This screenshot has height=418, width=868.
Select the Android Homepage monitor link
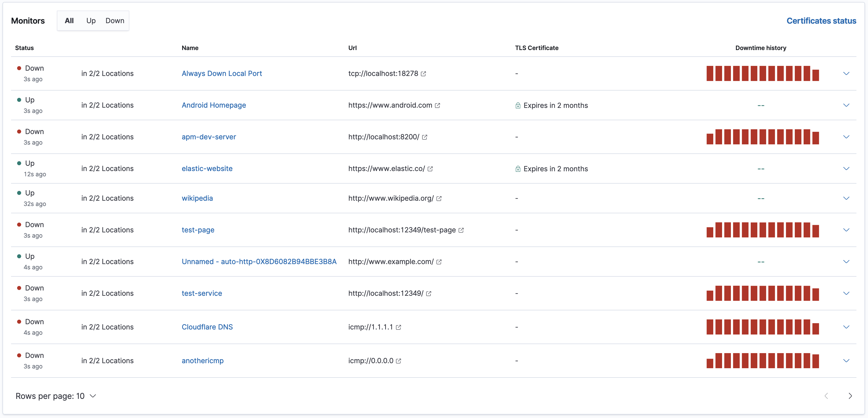pyautogui.click(x=213, y=105)
